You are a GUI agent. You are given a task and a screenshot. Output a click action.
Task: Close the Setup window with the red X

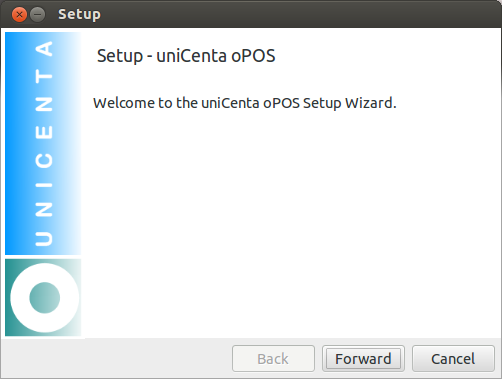click(19, 15)
